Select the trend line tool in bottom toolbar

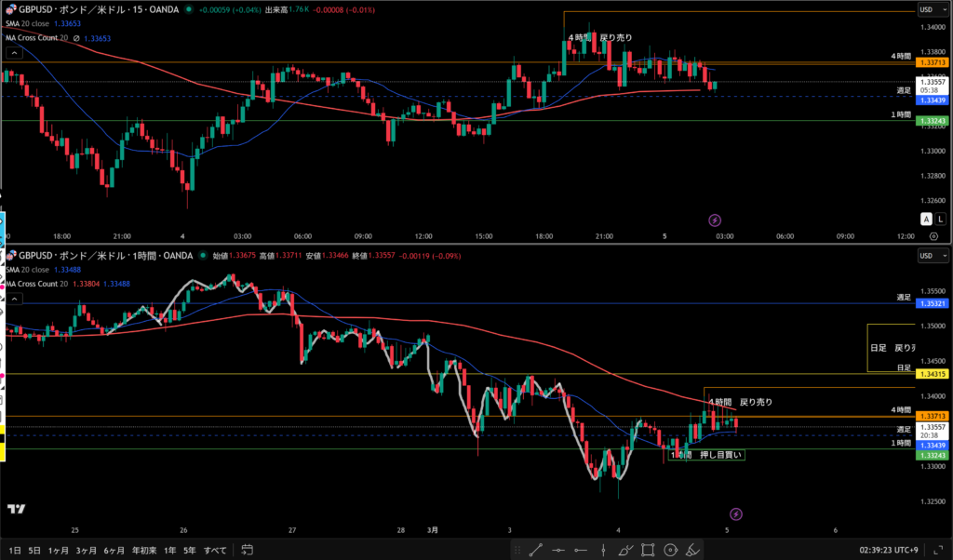(537, 550)
